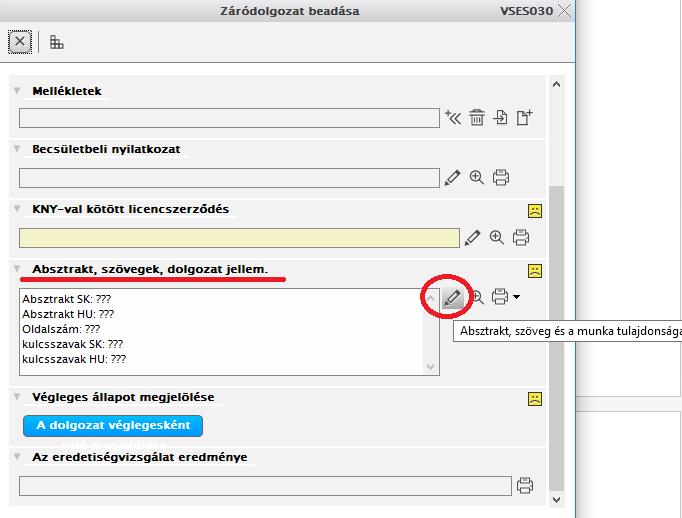Image resolution: width=682 pixels, height=518 pixels.
Task: Collapse Absztrakt, szövegek, dolgozat jellem. section
Action: pyautogui.click(x=17, y=269)
